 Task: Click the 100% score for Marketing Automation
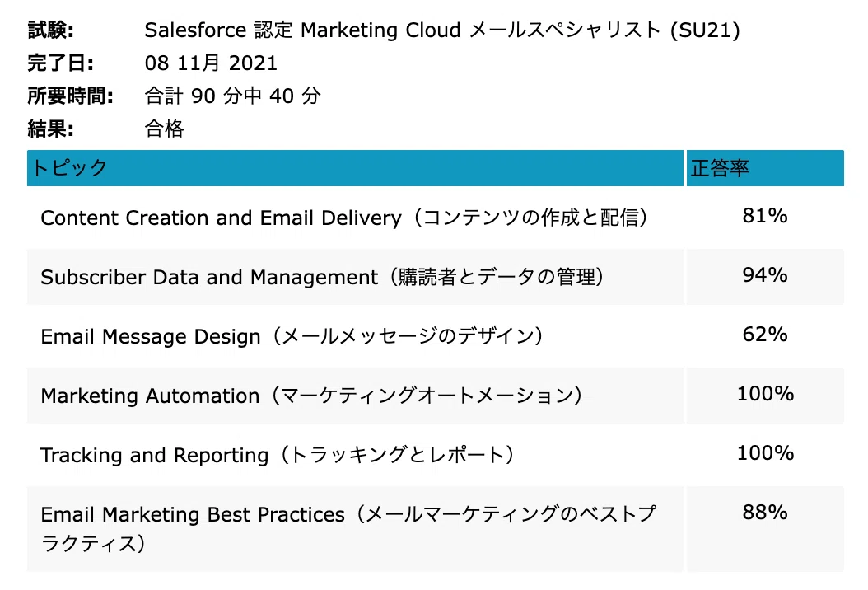[x=765, y=393]
